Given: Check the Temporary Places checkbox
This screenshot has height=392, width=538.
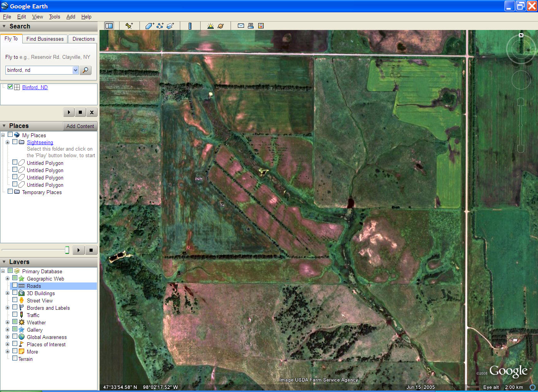Looking at the screenshot, I should (x=10, y=191).
